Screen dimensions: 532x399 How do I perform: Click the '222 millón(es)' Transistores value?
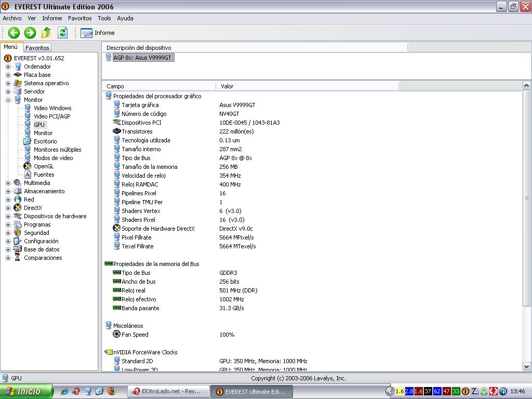point(236,131)
